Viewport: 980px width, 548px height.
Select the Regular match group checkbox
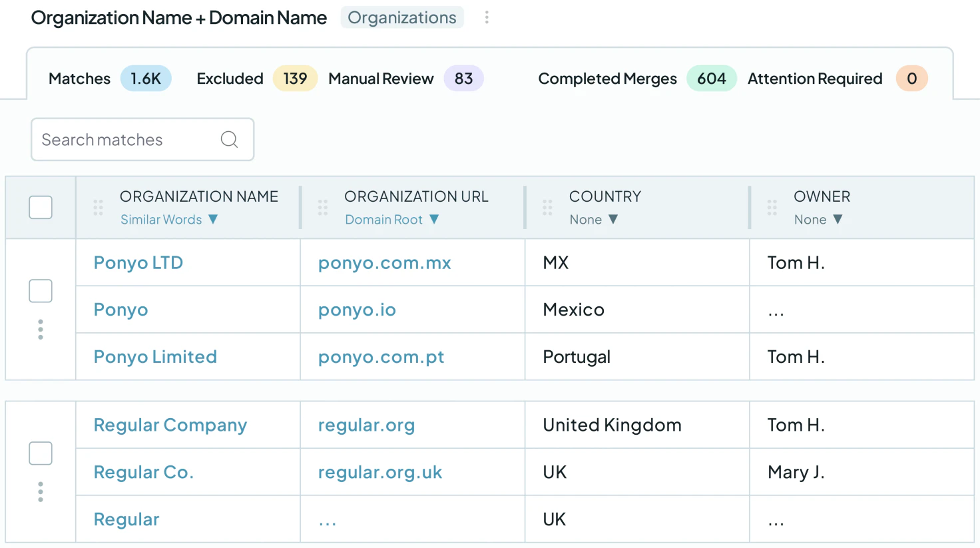coord(41,453)
